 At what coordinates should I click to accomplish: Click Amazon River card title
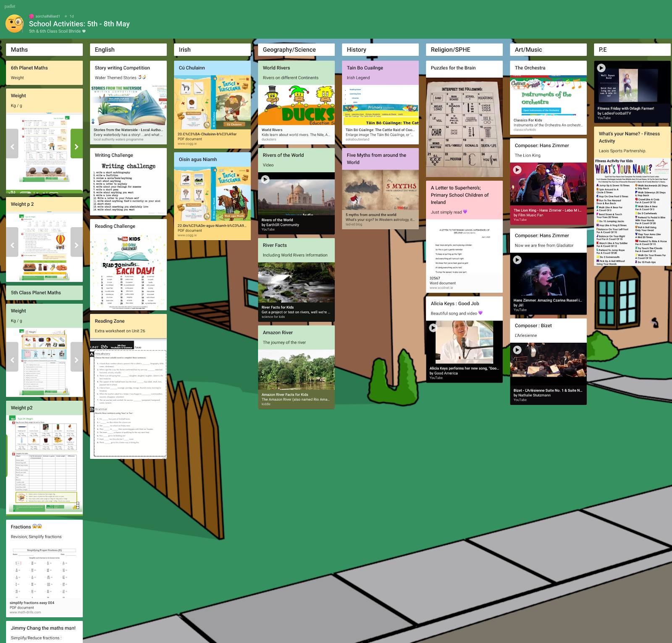coord(278,332)
